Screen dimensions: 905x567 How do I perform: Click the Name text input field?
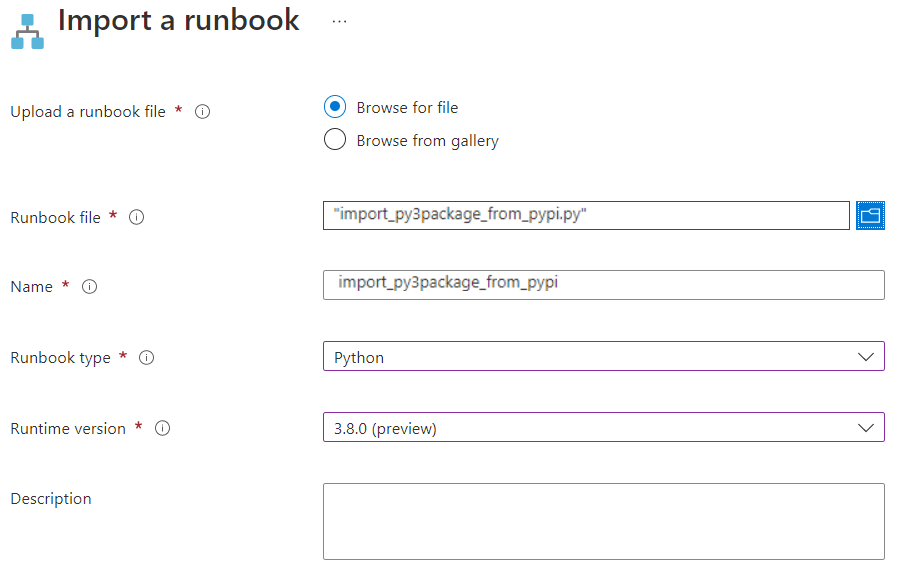603,285
